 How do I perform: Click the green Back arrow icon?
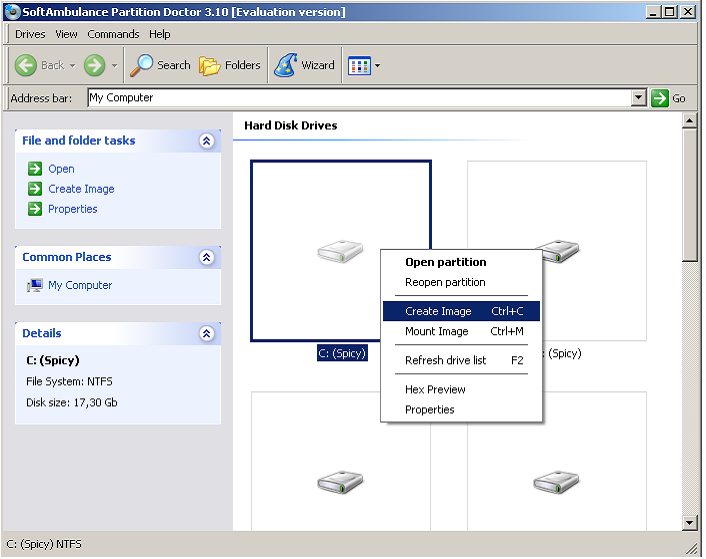(x=26, y=66)
